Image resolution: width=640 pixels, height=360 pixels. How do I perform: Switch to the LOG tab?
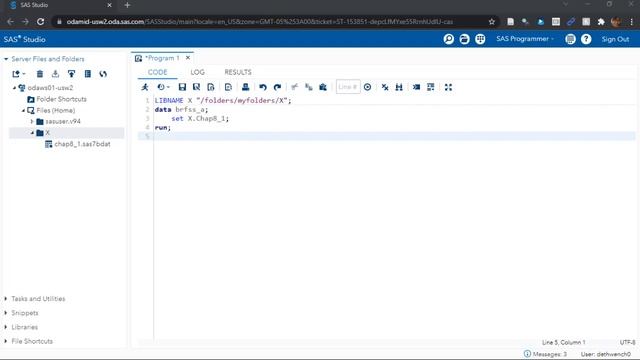(x=198, y=72)
